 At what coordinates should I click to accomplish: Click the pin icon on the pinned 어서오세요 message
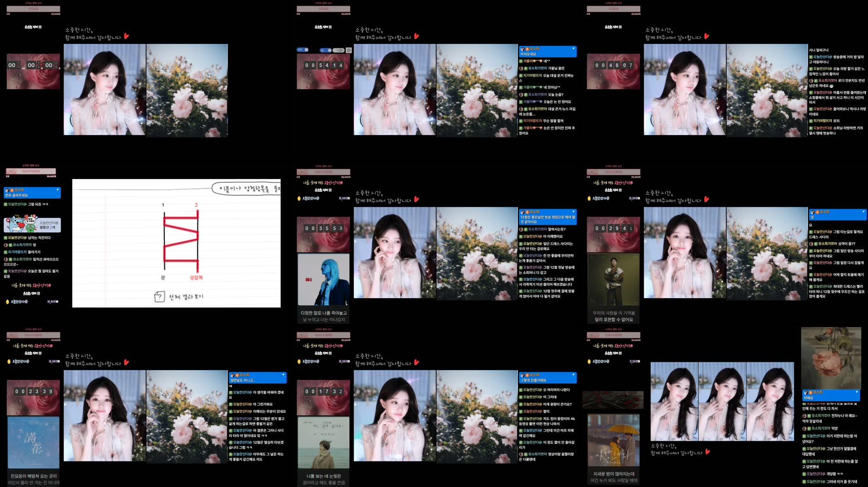[573, 48]
